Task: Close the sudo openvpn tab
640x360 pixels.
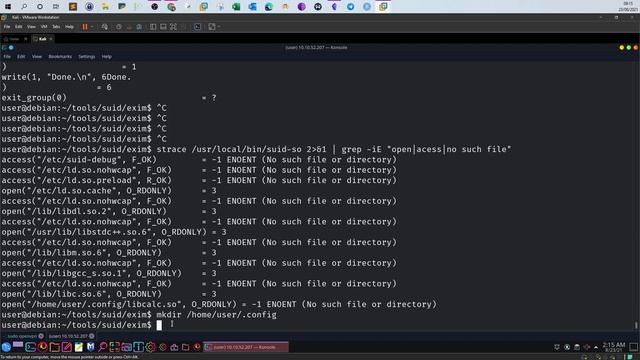Action: click(x=41, y=336)
